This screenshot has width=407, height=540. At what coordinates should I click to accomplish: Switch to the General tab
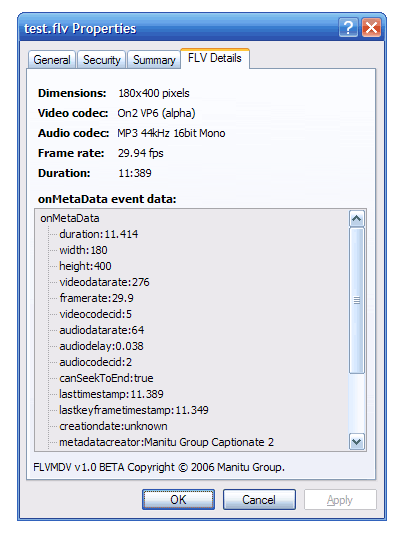52,60
